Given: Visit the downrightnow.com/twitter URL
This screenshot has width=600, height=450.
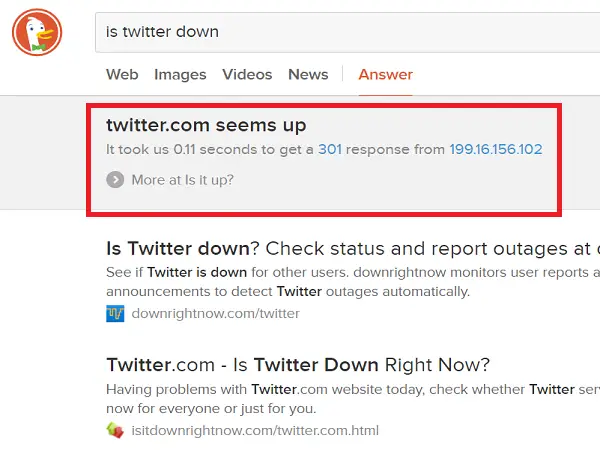Looking at the screenshot, I should pos(215,313).
